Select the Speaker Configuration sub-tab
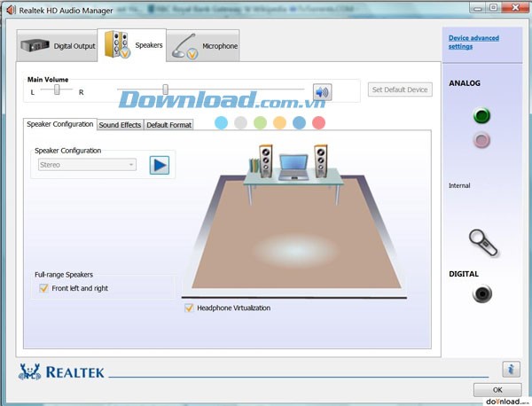The image size is (532, 406). pyautogui.click(x=60, y=124)
